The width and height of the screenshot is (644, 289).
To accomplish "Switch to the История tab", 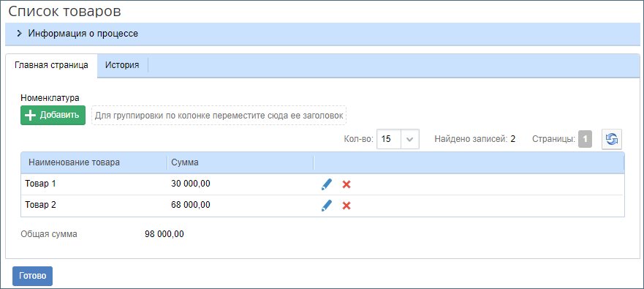I will (122, 65).
